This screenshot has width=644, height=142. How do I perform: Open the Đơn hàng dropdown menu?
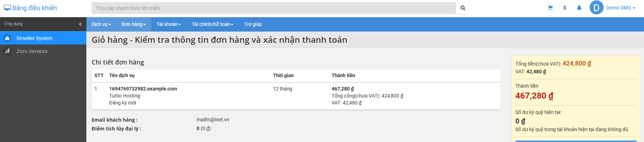click(134, 24)
